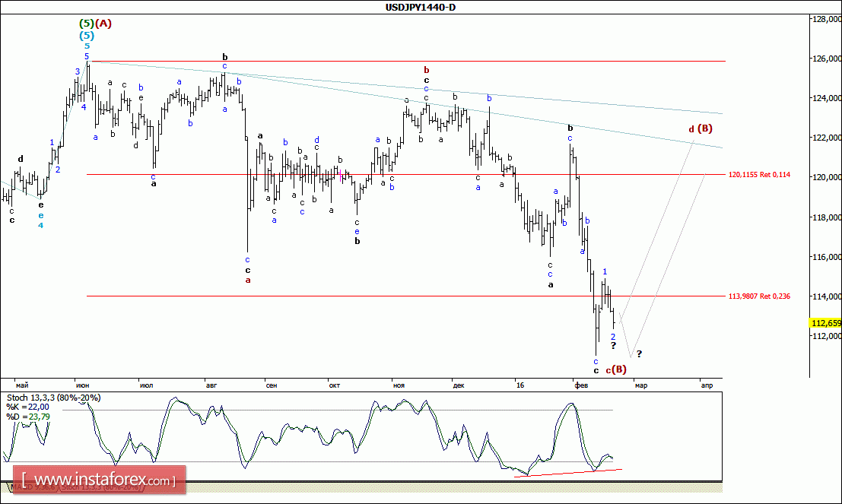Click the red c(B) label at chart bottom

point(616,369)
